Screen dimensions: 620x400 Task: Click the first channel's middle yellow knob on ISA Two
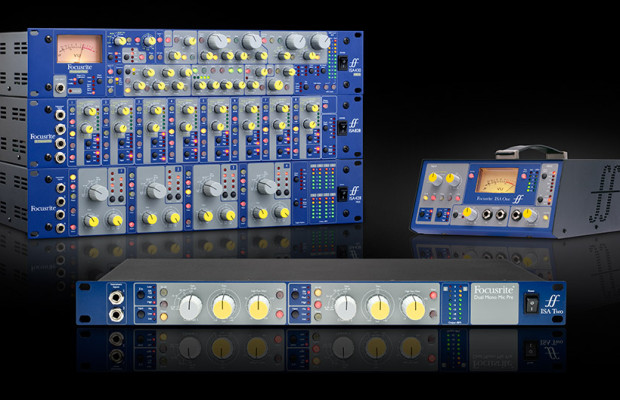pos(223,307)
